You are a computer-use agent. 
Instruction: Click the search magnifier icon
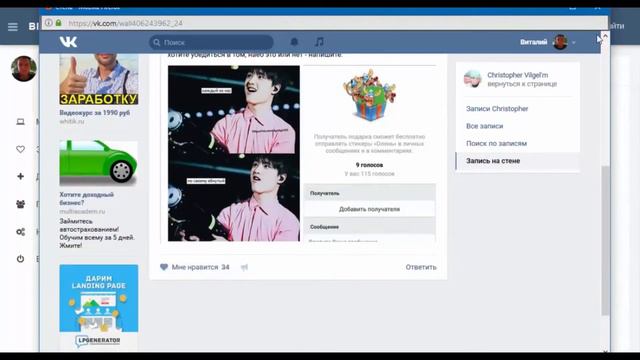157,42
